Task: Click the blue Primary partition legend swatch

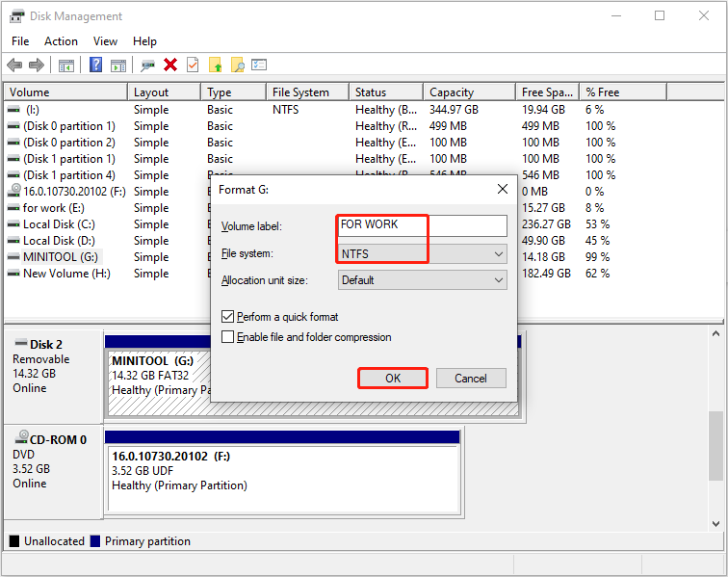Action: pyautogui.click(x=95, y=541)
